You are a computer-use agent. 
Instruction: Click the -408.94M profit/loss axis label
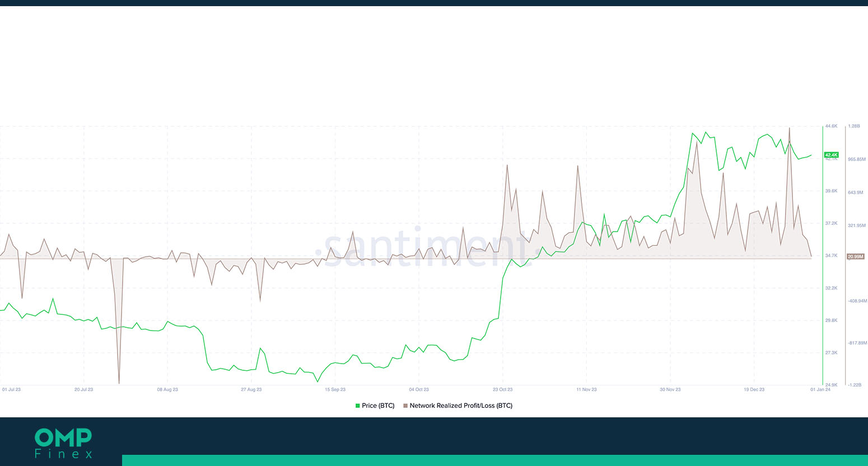(x=857, y=301)
